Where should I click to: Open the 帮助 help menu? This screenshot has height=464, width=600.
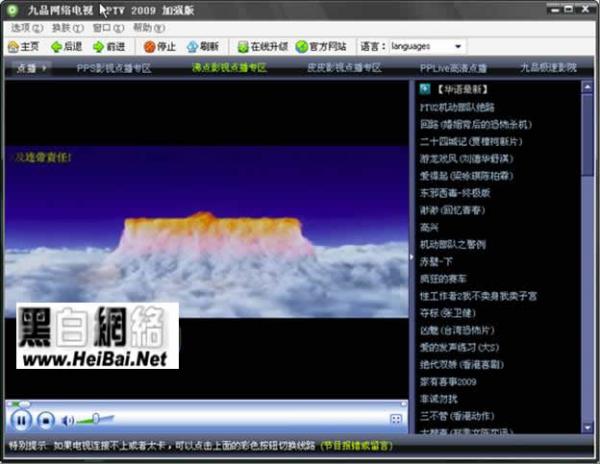[149, 28]
